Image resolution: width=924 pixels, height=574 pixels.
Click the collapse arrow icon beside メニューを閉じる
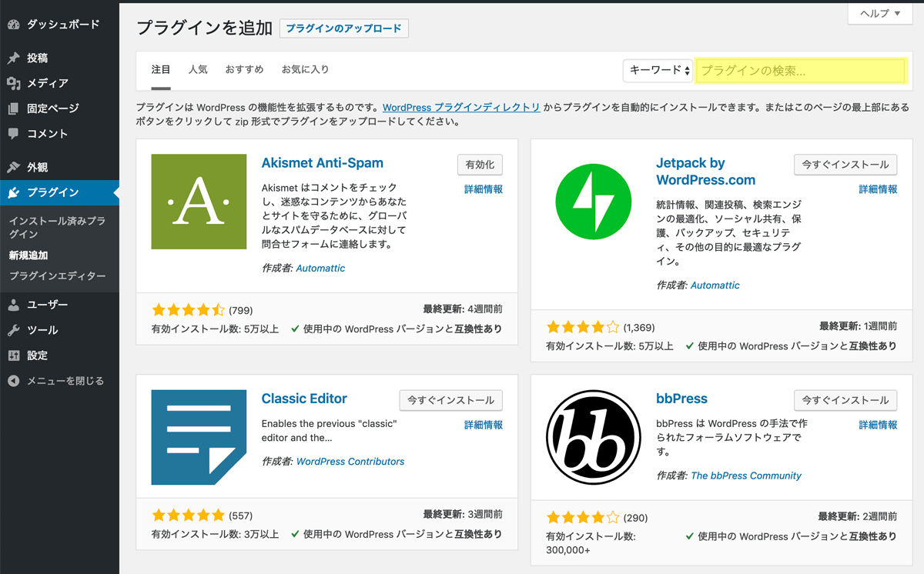[x=13, y=381]
